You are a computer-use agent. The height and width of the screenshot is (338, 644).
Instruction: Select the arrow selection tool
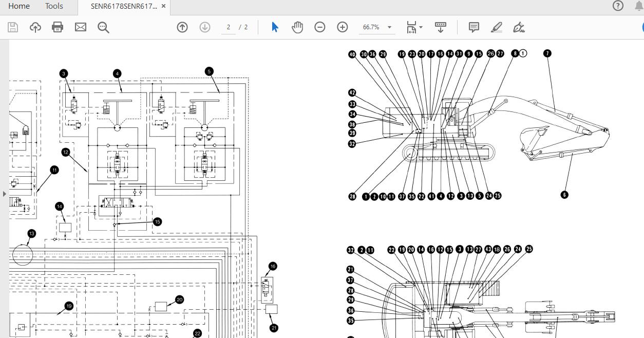[275, 27]
